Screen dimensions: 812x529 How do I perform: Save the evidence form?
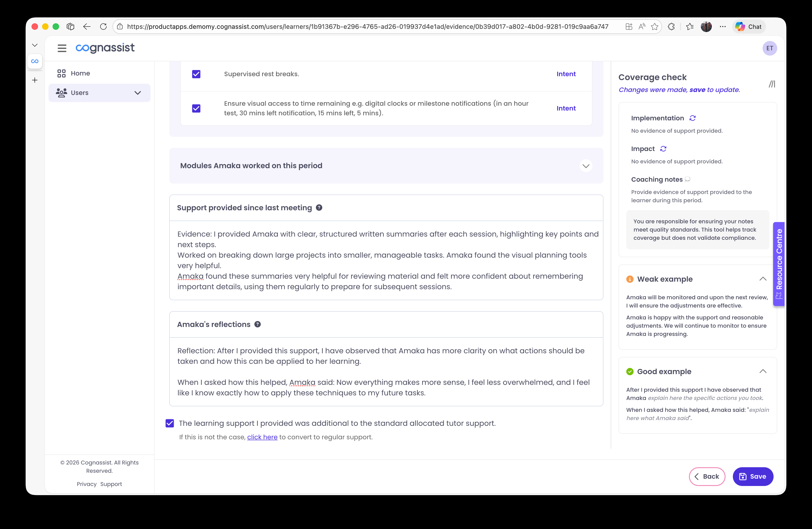[753, 476]
